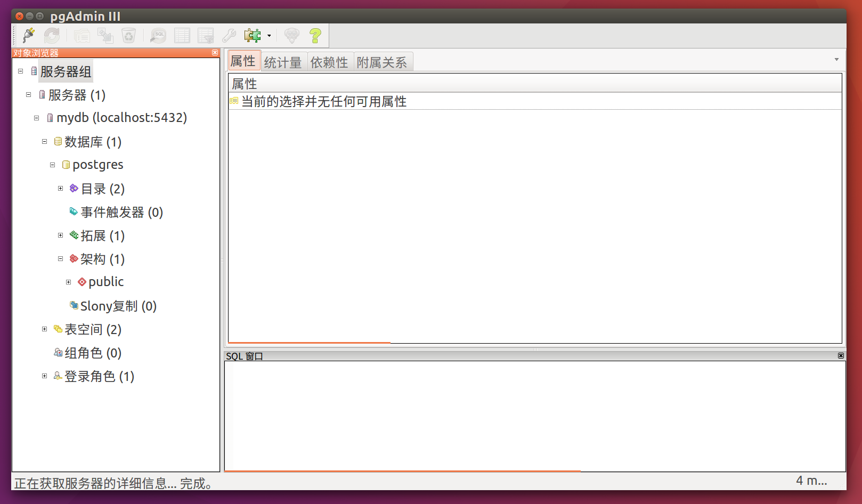Image resolution: width=862 pixels, height=504 pixels.
Task: Click the help question mark icon
Action: pyautogui.click(x=315, y=36)
